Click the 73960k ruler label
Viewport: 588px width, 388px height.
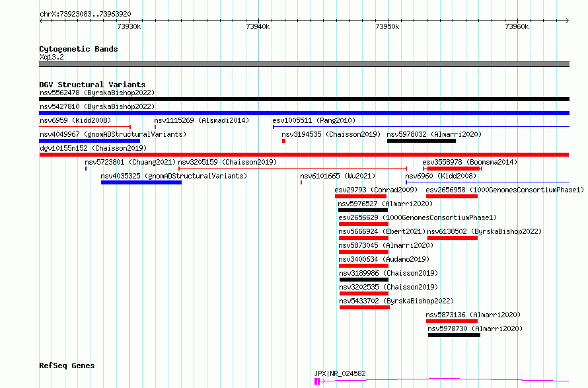coord(517,26)
